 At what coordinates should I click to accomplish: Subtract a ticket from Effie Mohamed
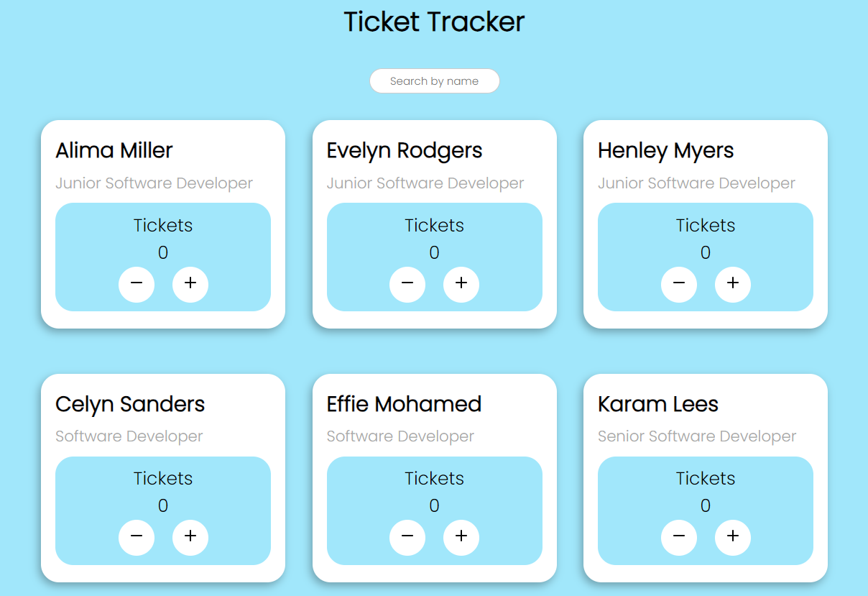pos(407,538)
